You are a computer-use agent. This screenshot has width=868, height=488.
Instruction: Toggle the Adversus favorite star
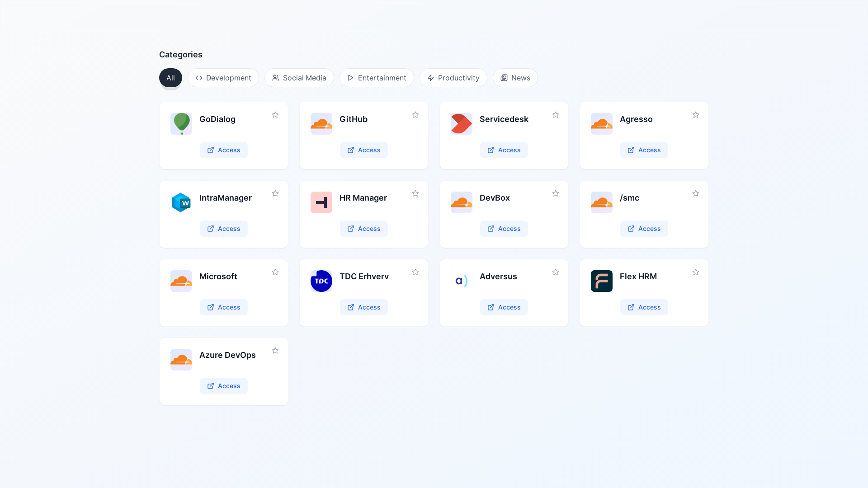pyautogui.click(x=556, y=272)
